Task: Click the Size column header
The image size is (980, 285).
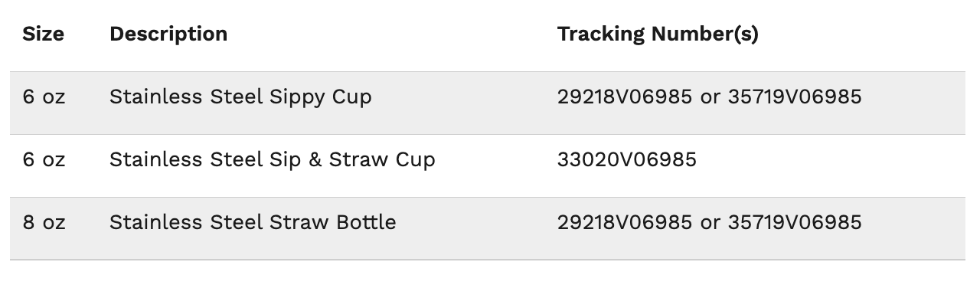Action: (x=43, y=34)
